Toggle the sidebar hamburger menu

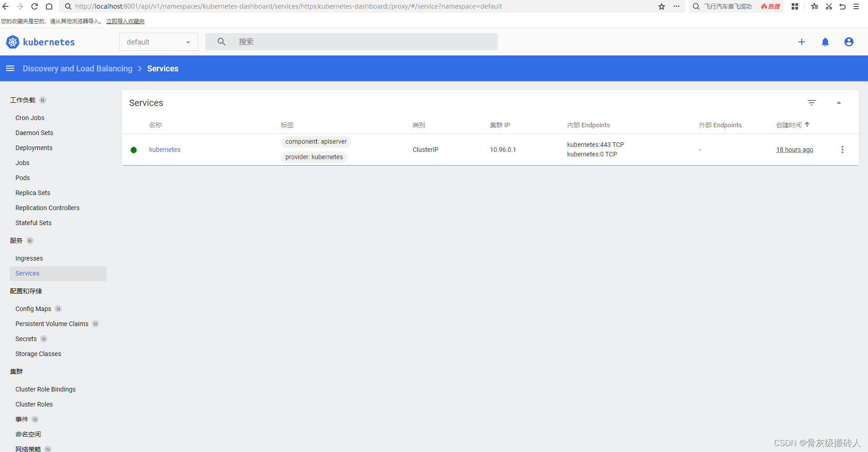click(x=10, y=68)
